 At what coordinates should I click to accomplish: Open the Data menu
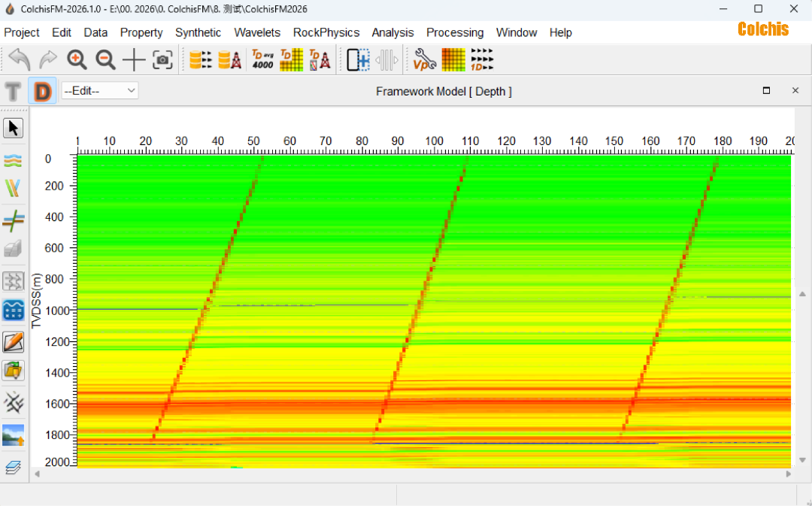[x=95, y=32]
